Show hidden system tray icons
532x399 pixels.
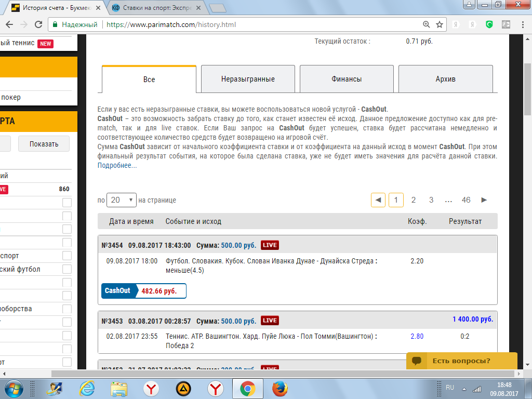464,389
